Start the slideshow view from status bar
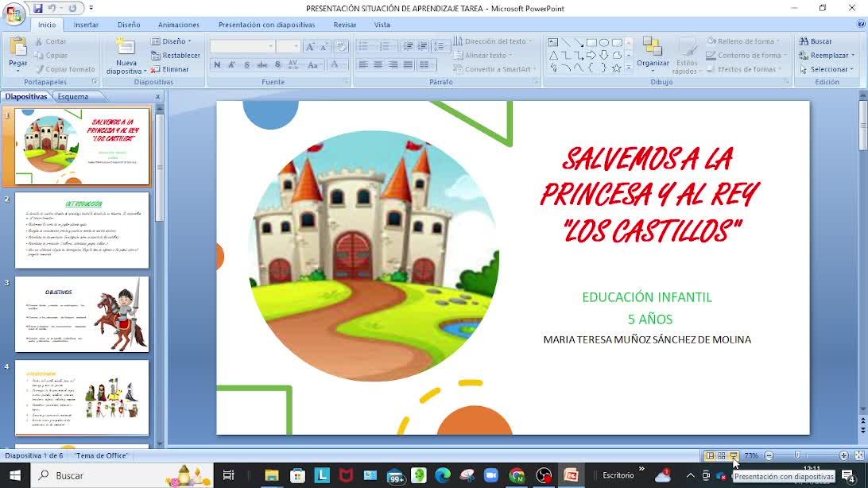Viewport: 868px width, 488px height. pos(734,455)
